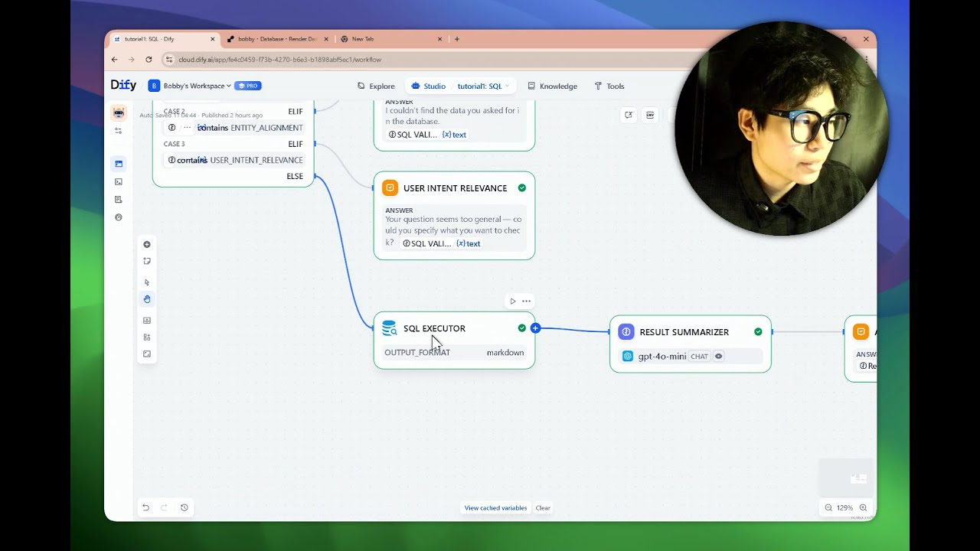Go to the Studio tab
Viewport: 980px width, 551px height.
[428, 86]
